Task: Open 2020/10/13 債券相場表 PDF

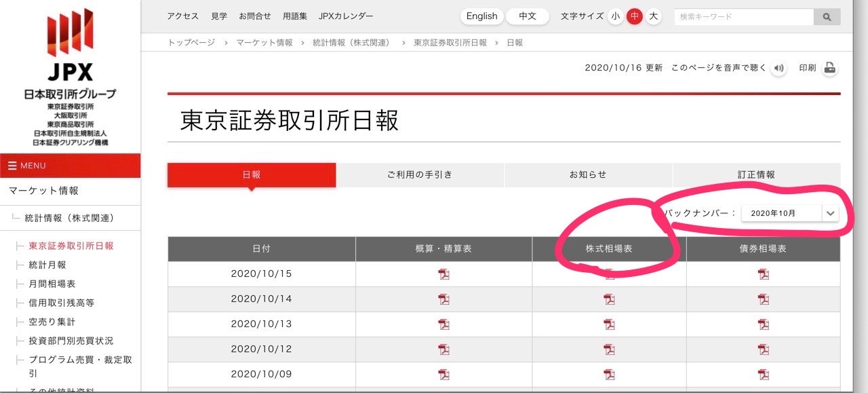Action: [764, 324]
